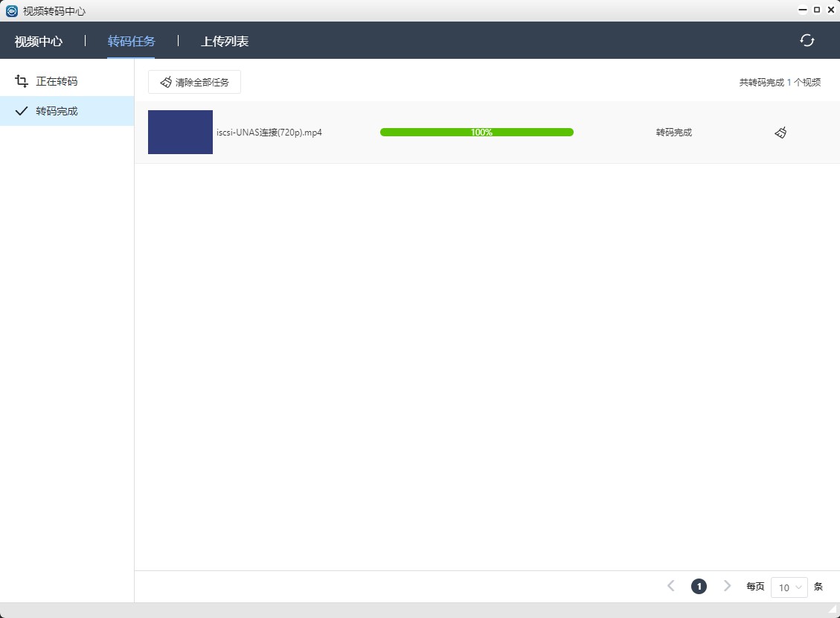Viewport: 840px width, 618px height.
Task: Go to the previous page arrow
Action: coord(671,586)
